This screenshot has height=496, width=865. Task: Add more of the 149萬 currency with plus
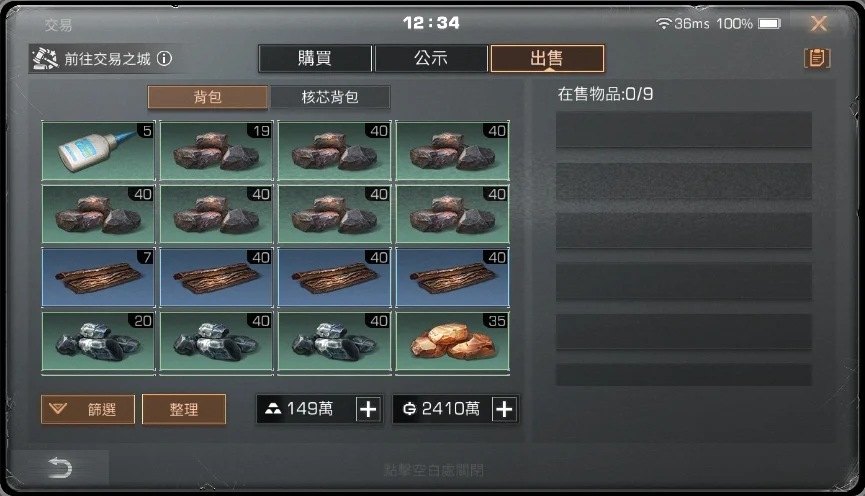click(368, 409)
